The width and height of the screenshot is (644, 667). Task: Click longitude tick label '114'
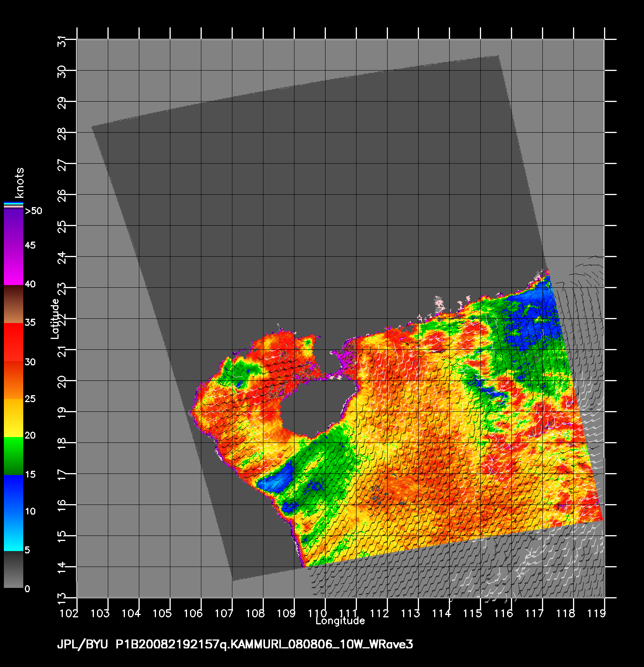coord(441,613)
